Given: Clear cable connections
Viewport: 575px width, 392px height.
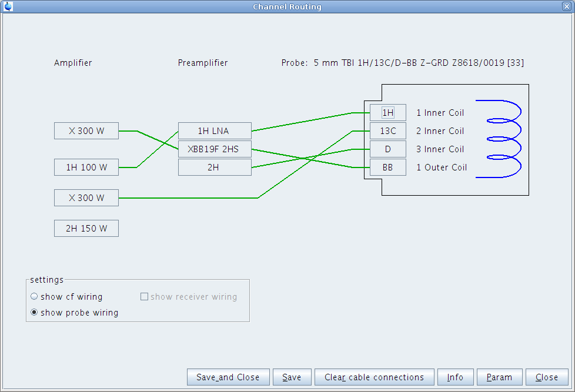Looking at the screenshot, I should click(x=374, y=377).
